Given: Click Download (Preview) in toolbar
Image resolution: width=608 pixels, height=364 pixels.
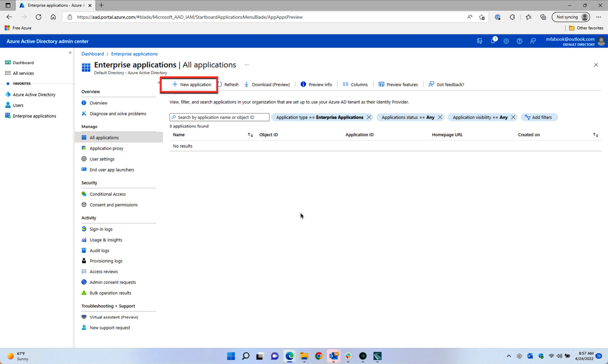Looking at the screenshot, I should tap(267, 84).
